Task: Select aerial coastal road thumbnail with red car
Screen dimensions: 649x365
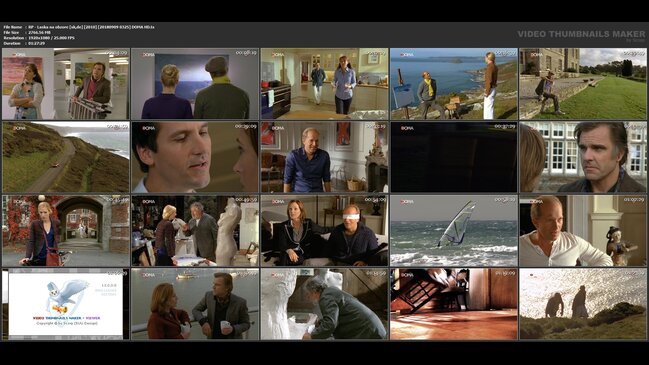Action: click(x=66, y=157)
